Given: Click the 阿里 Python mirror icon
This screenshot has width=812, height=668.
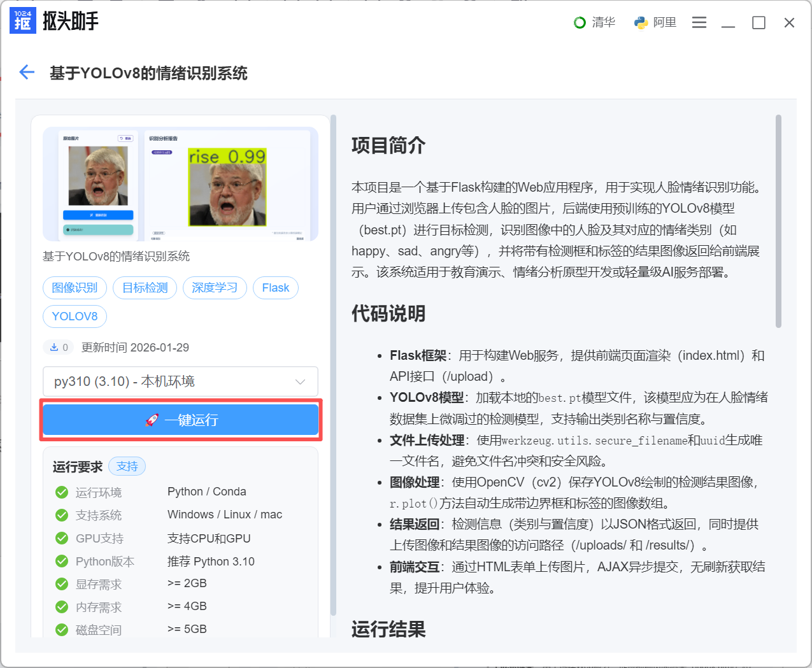Looking at the screenshot, I should (641, 23).
